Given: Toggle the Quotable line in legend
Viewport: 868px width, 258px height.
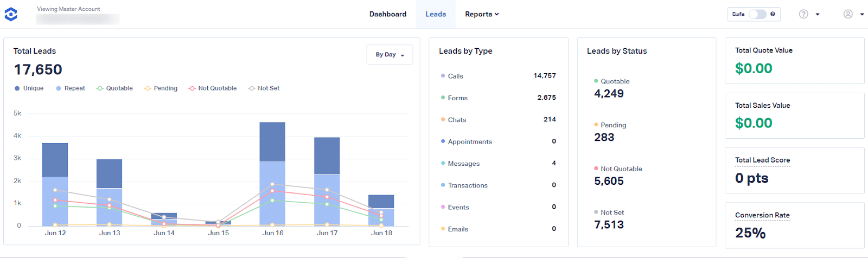Looking at the screenshot, I should pos(114,88).
